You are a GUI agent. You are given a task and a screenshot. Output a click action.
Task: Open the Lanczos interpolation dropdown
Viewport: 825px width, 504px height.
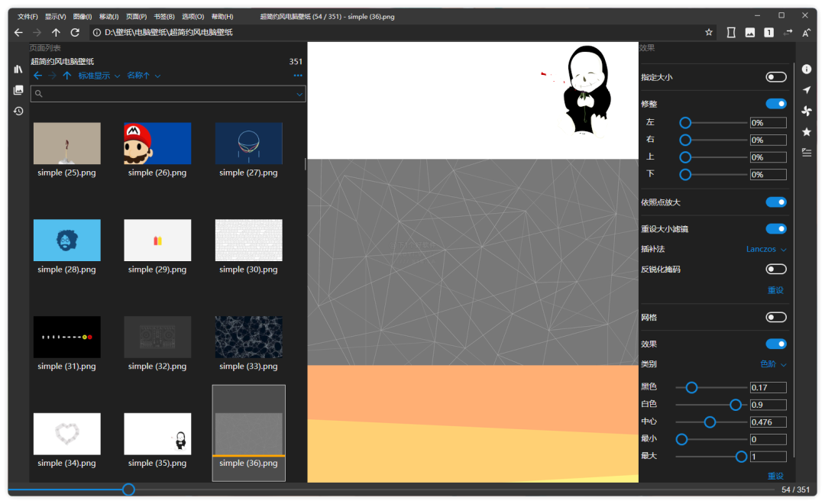[x=766, y=250]
